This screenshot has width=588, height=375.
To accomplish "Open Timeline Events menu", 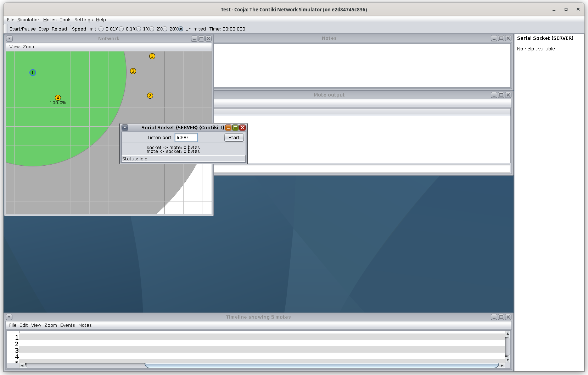I will pyautogui.click(x=68, y=325).
